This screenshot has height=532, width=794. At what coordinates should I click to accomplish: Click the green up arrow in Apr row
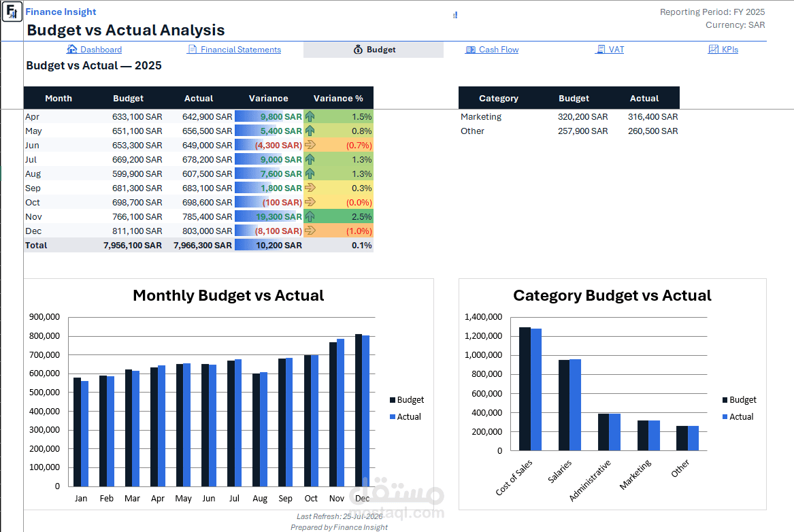tap(310, 116)
